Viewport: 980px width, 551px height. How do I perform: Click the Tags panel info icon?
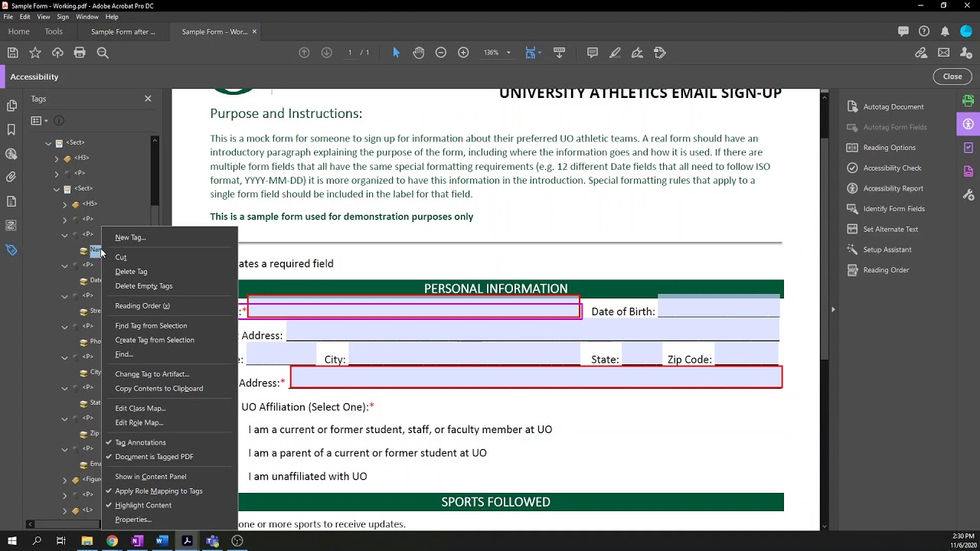(59, 121)
